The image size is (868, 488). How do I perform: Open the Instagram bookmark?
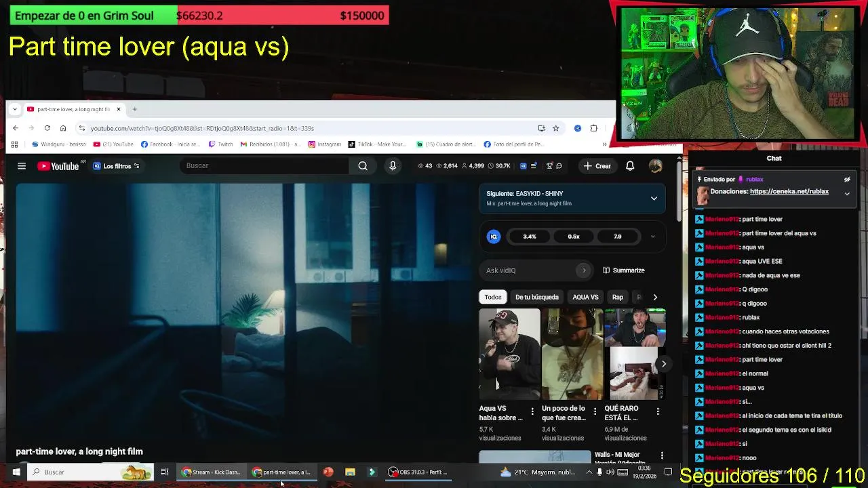click(x=325, y=144)
